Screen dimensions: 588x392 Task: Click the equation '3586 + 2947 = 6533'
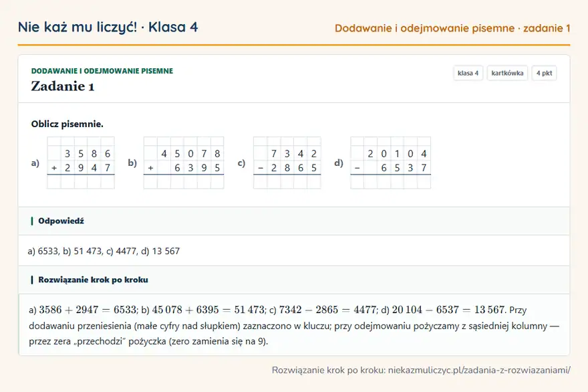click(x=88, y=310)
